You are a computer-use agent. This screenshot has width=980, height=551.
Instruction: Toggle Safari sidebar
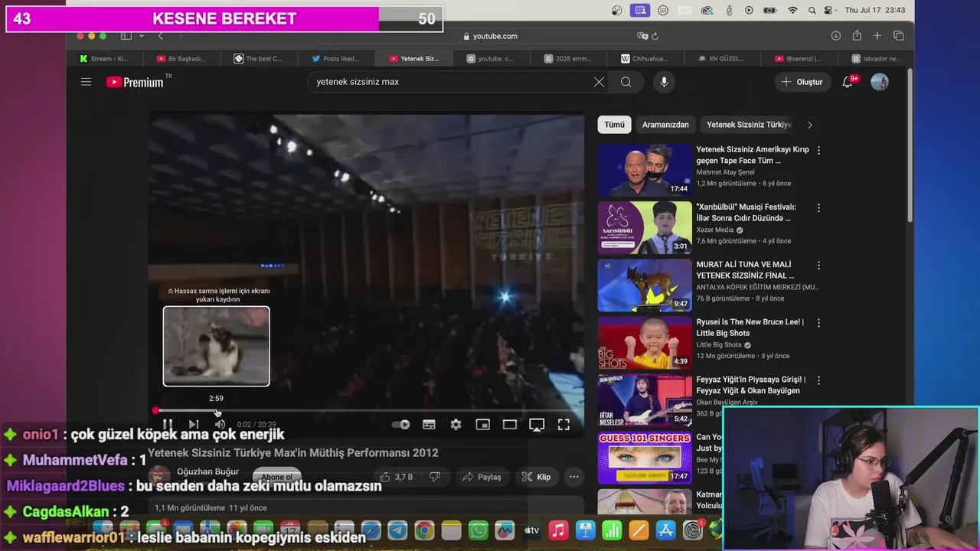coord(126,36)
